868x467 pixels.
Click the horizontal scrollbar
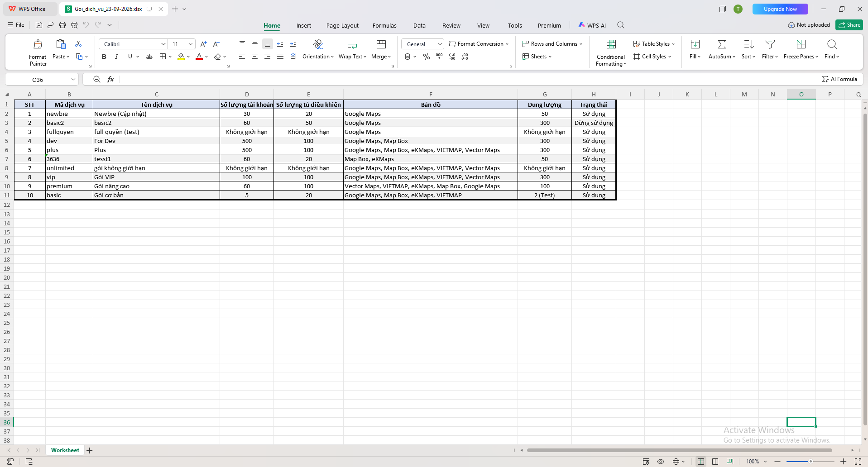679,450
